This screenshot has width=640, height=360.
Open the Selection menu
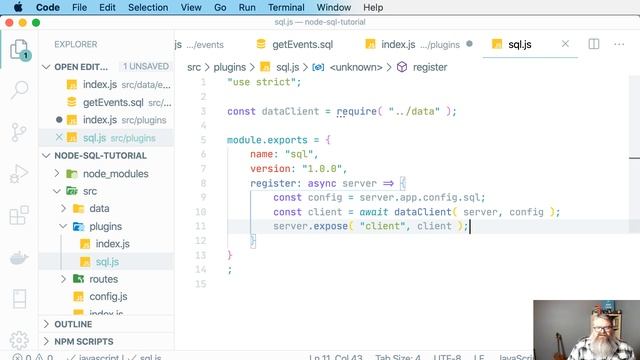click(x=148, y=7)
